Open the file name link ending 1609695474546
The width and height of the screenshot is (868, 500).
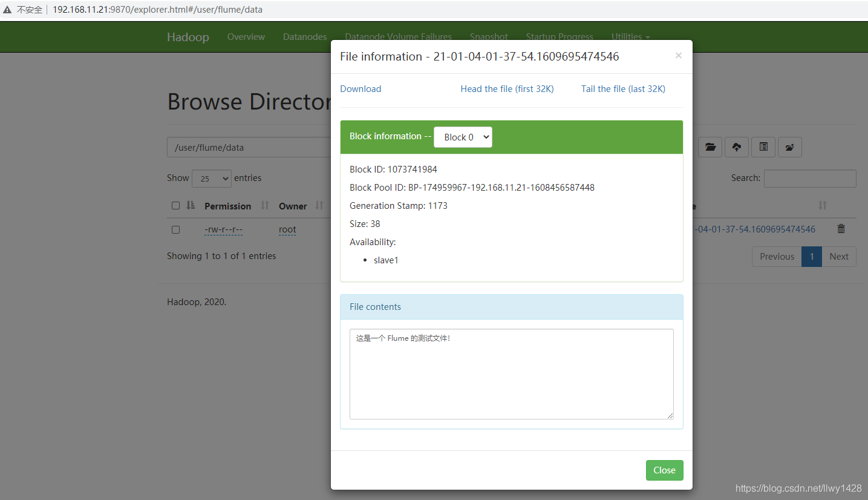point(754,229)
